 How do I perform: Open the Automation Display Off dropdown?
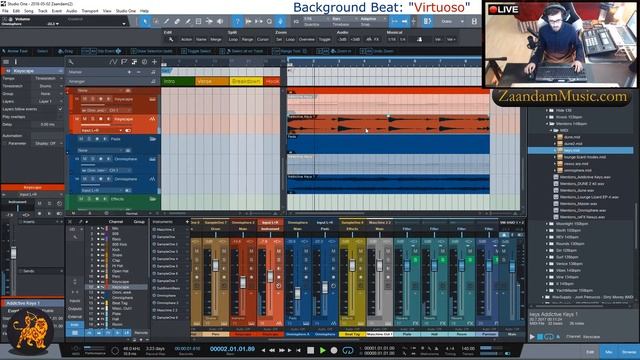(48, 144)
